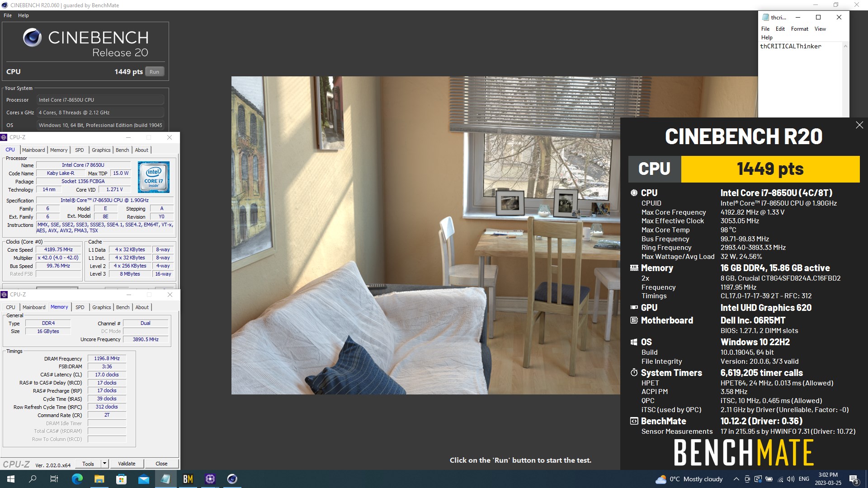Screen dimensions: 868x488
Task: Select the DRAM Frequency value 1196.8 MHz
Action: 107,358
